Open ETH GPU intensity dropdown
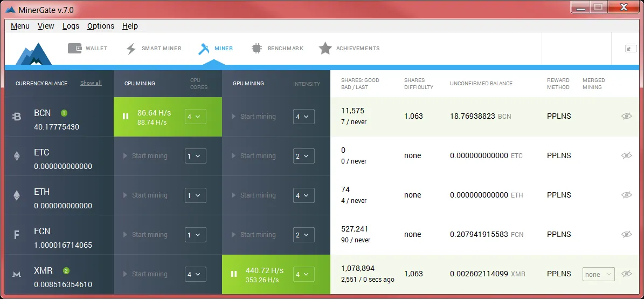The image size is (644, 299). 304,195
